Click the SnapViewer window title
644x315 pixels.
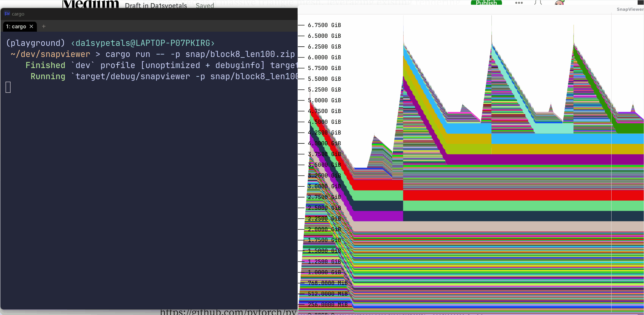coord(630,9)
